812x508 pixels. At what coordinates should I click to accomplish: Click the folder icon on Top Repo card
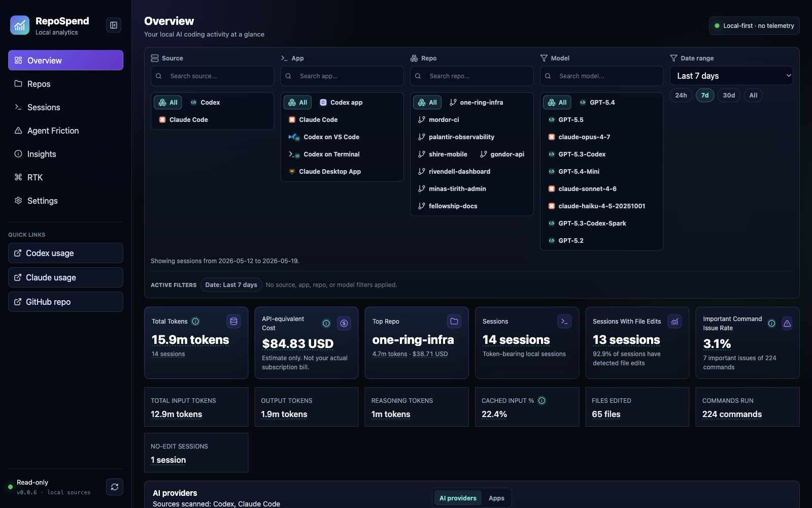point(454,321)
